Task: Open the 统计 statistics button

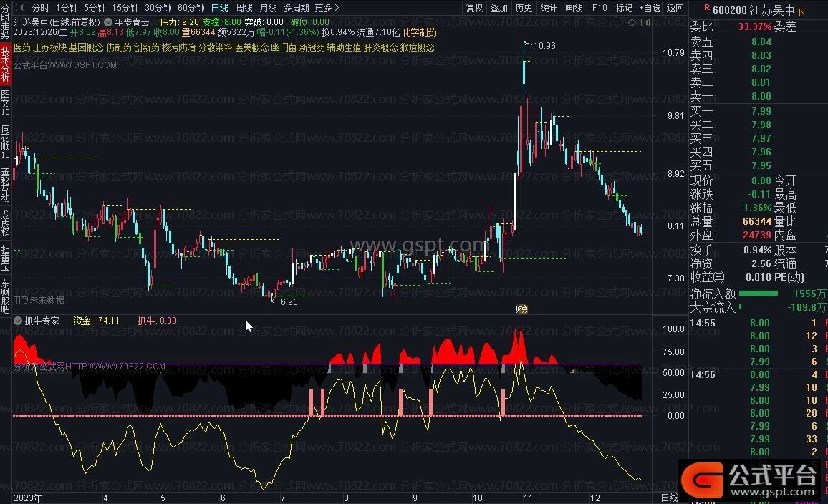Action: 548,8
